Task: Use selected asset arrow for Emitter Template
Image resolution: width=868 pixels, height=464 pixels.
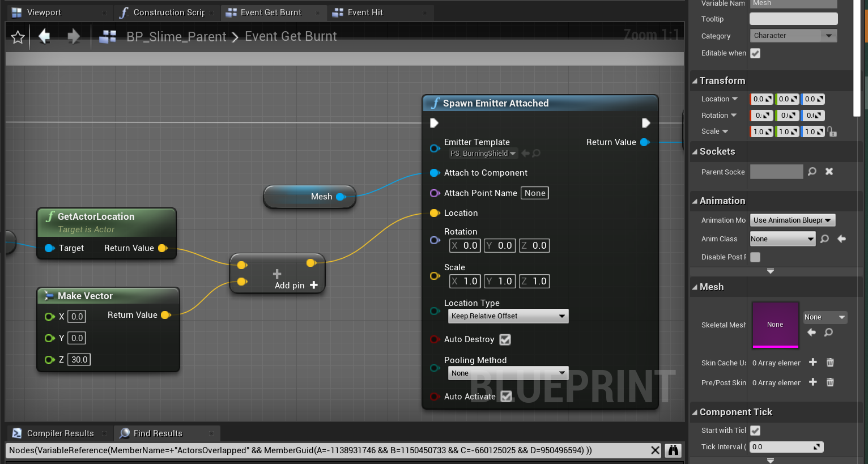Action: [525, 154]
